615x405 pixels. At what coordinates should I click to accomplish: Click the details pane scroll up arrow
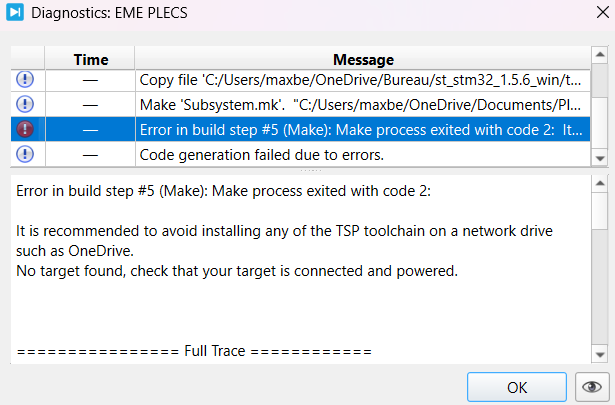pyautogui.click(x=599, y=184)
